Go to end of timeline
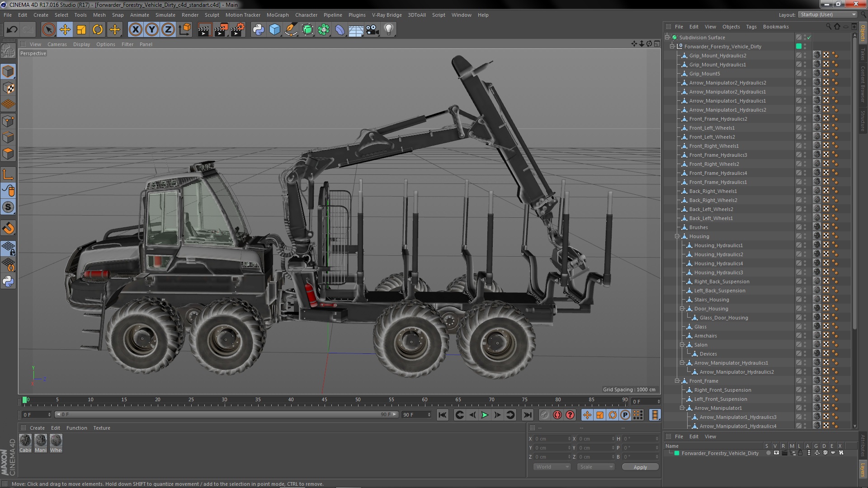This screenshot has height=488, width=868. (527, 415)
